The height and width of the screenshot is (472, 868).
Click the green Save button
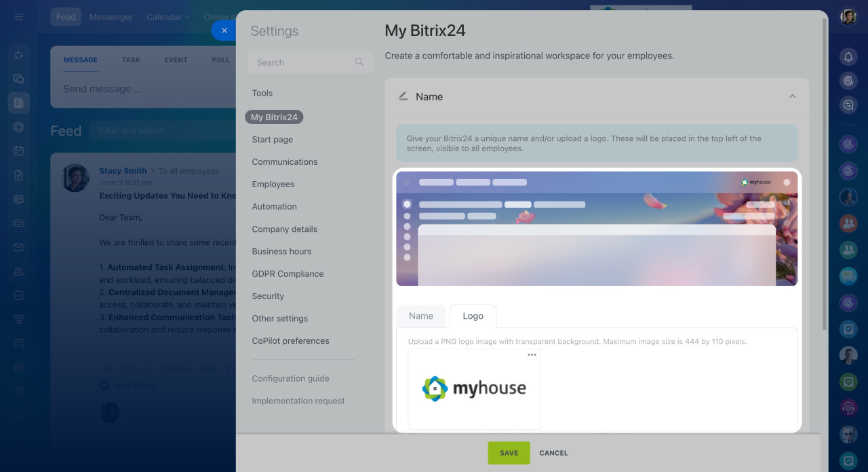click(509, 453)
